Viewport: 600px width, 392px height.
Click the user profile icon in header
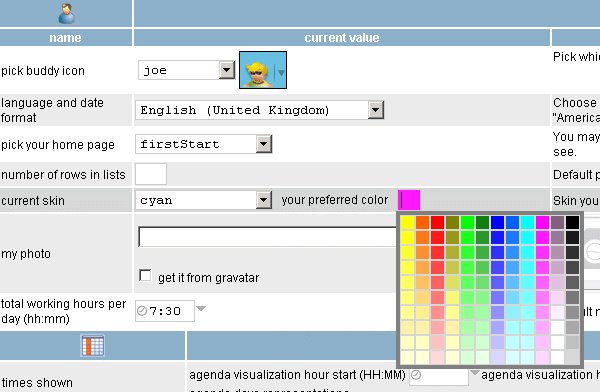click(x=67, y=14)
